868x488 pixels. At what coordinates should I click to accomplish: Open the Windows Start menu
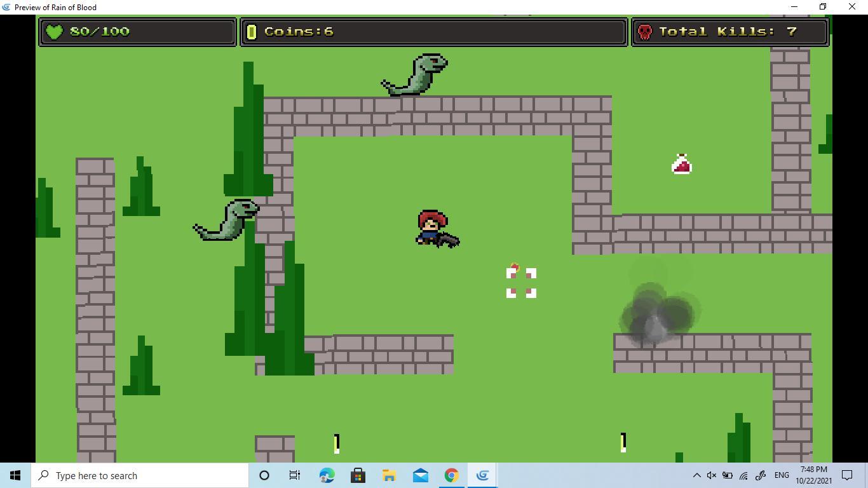15,475
